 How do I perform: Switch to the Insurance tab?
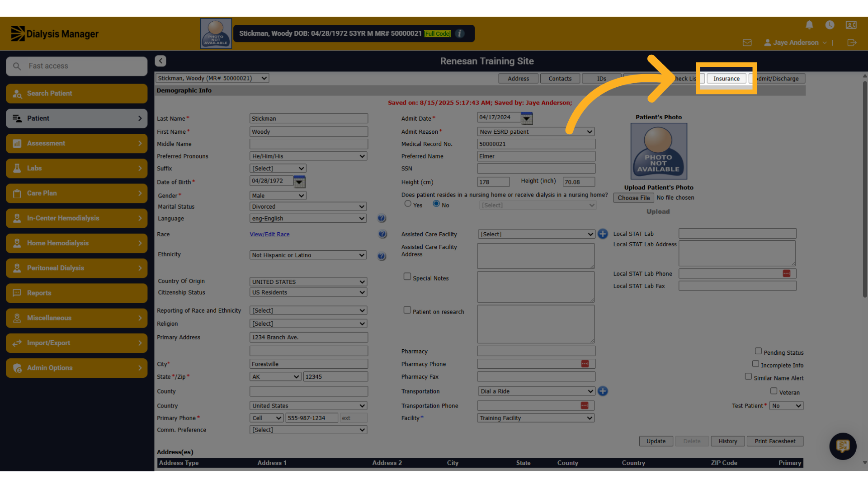pyautogui.click(x=726, y=79)
